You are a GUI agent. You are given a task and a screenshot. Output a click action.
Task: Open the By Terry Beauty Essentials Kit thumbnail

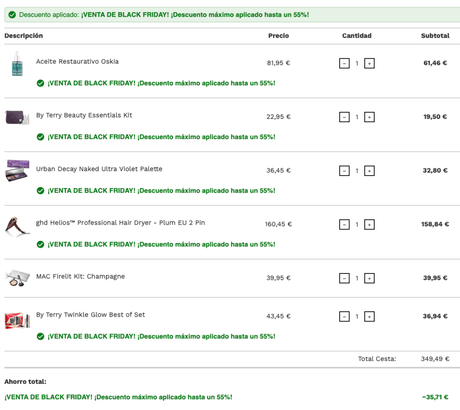[17, 117]
